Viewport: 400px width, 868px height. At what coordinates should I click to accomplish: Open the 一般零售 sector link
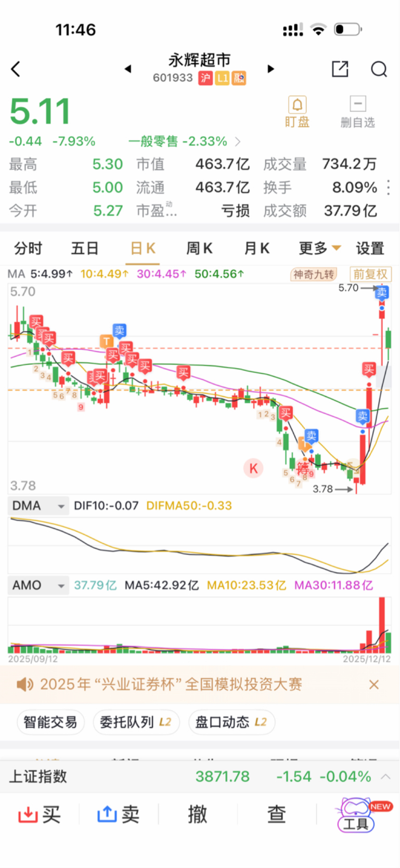coord(184,141)
